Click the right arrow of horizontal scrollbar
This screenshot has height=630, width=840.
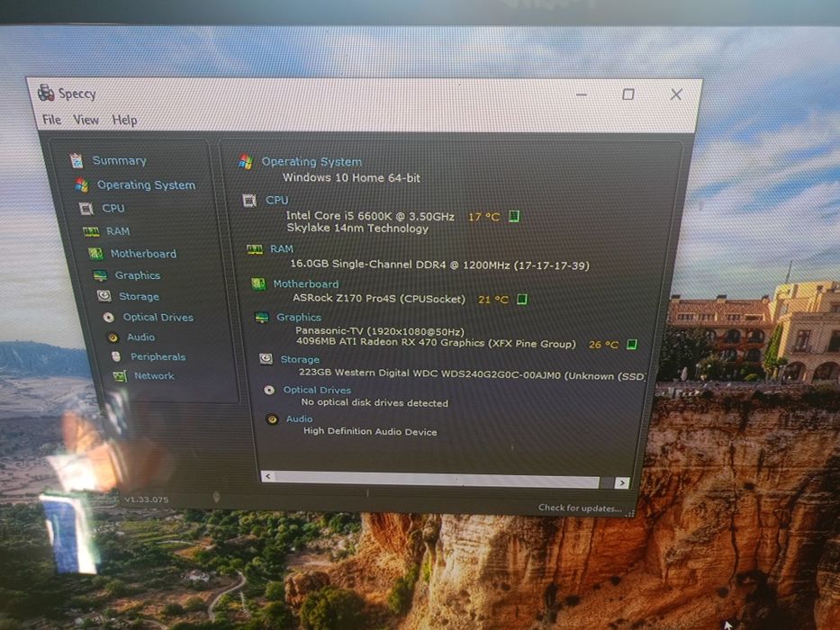coord(621,482)
